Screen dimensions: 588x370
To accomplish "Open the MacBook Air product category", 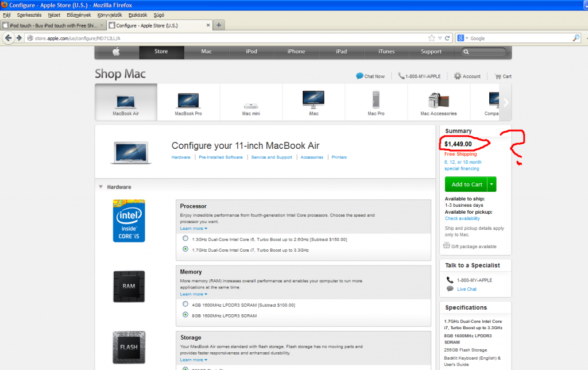I will coord(126,102).
